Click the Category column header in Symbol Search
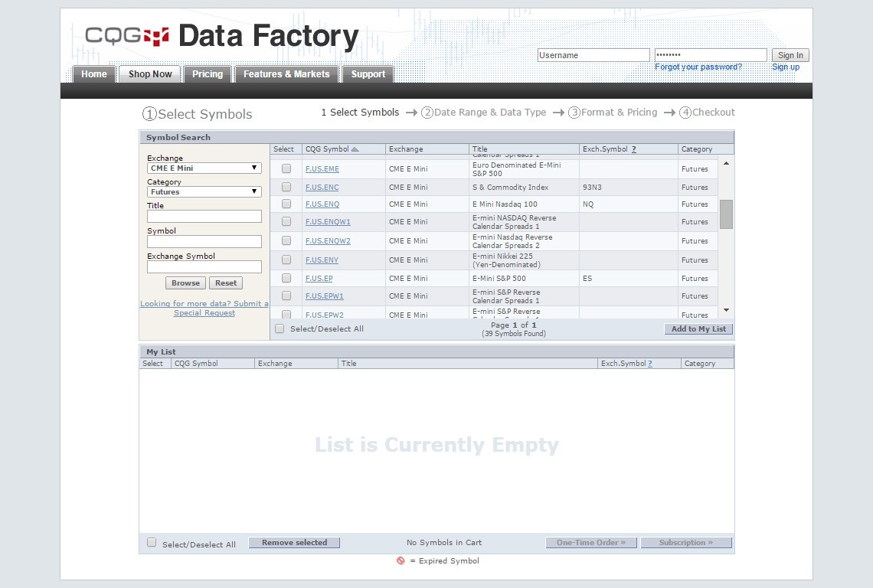Viewport: 873px width, 588px height. coord(706,149)
